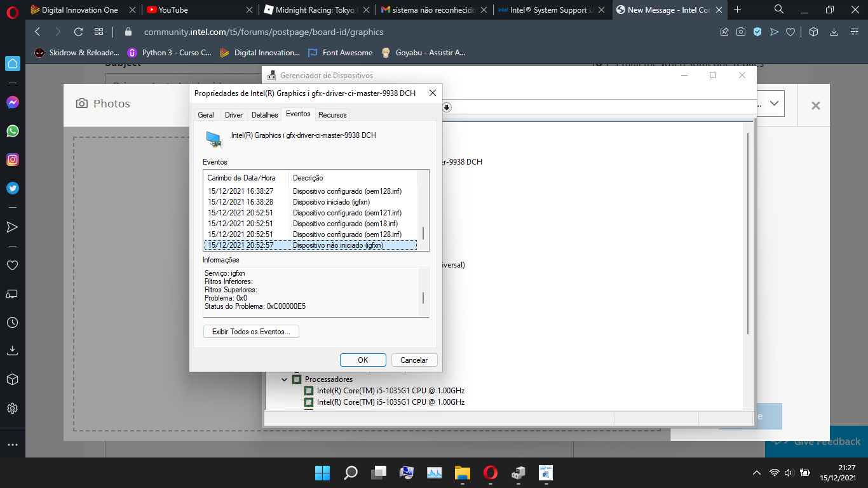Image resolution: width=868 pixels, height=488 pixels.
Task: Expand hidden icons in the system tray
Action: pos(756,473)
